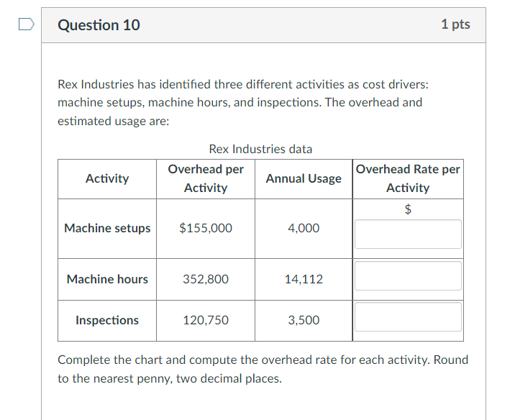Select the Machine setups row label
515x420 pixels.
(x=107, y=228)
